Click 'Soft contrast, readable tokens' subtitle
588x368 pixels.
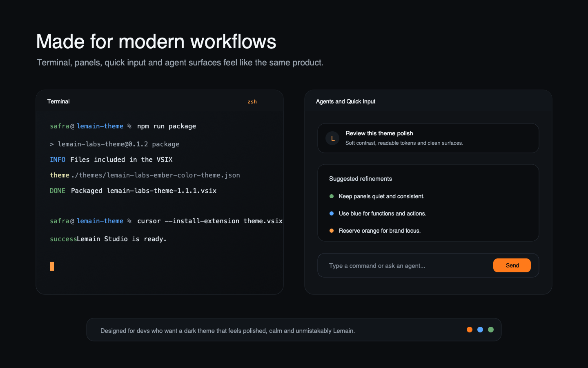click(404, 143)
